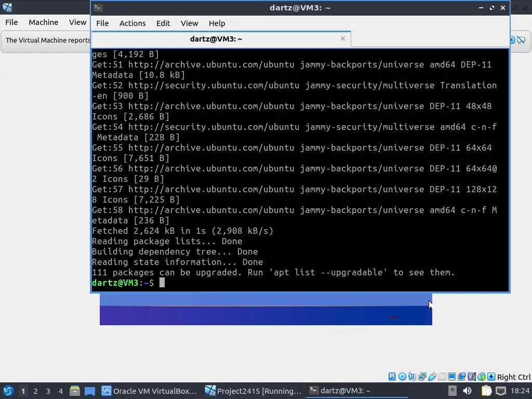Click the dartz@VM3 shell prompt
This screenshot has height=399, width=532.
(123, 283)
